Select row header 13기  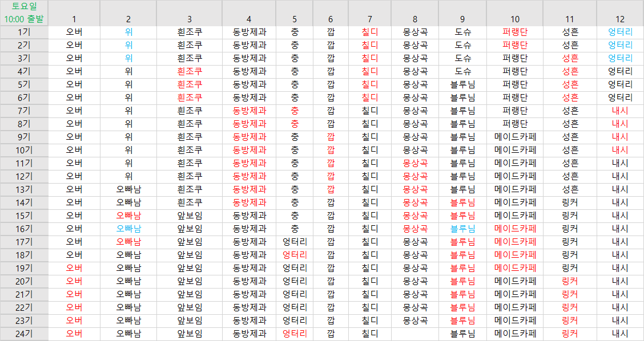click(x=24, y=189)
